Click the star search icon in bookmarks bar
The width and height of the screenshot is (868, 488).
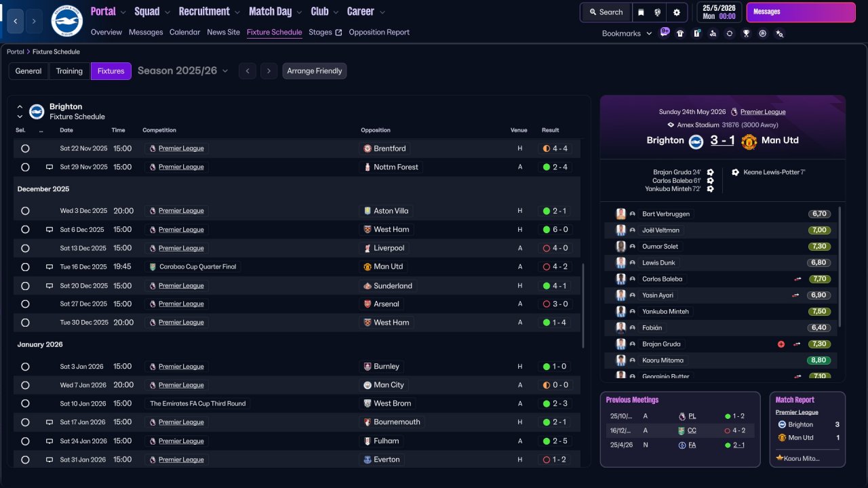coord(779,33)
